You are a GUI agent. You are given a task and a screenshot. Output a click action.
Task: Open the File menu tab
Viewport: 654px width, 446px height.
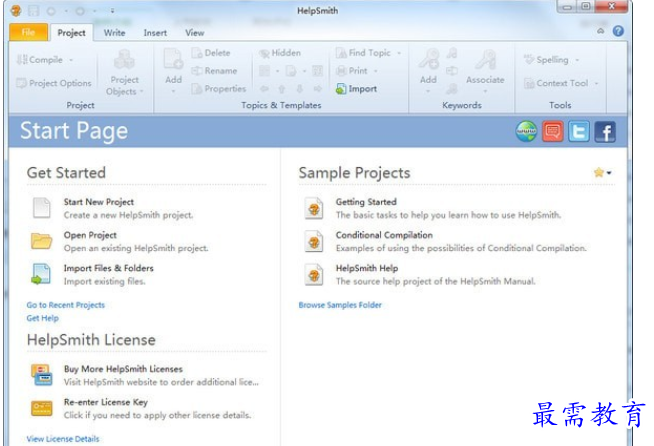(28, 32)
